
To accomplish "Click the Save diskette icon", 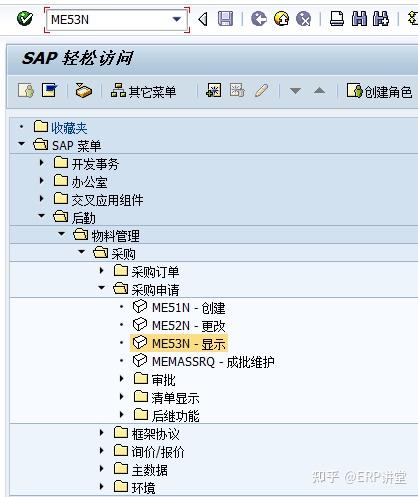I will point(225,19).
